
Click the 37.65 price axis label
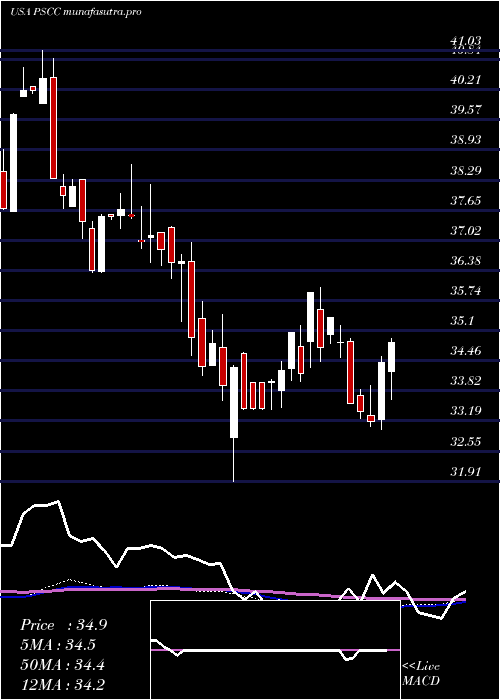click(465, 201)
